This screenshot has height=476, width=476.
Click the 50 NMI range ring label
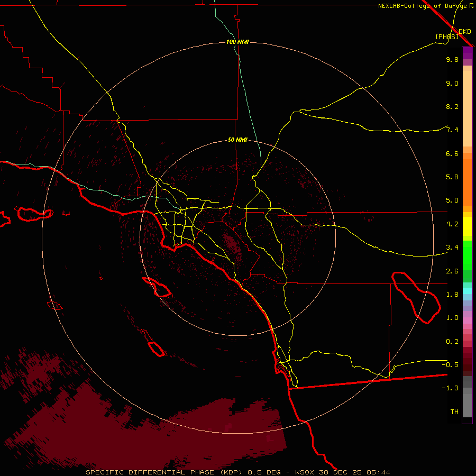point(237,140)
